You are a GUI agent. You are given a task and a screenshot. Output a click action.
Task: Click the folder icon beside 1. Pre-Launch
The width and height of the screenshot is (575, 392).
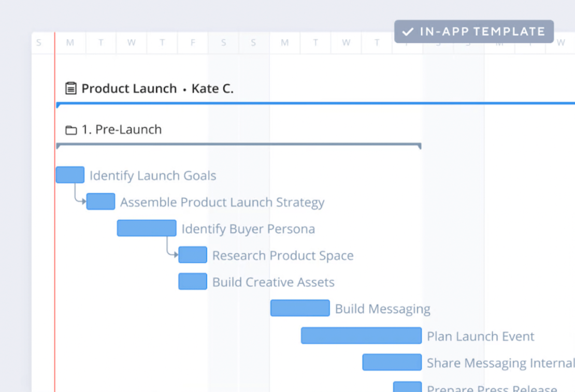[x=70, y=129]
